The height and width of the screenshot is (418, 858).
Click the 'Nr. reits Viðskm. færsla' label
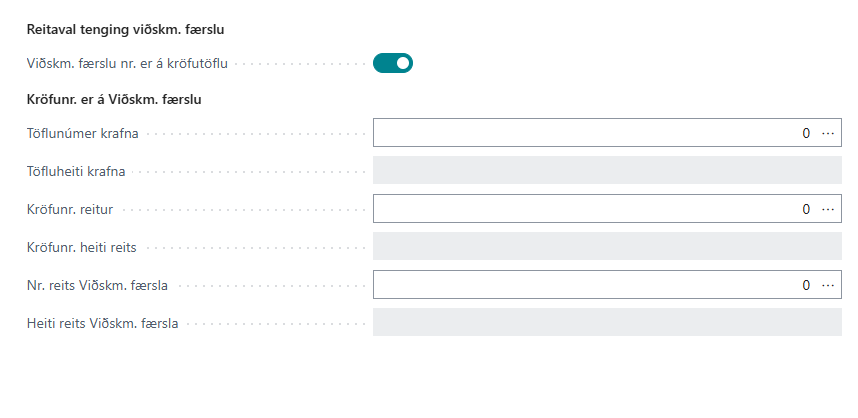click(97, 285)
